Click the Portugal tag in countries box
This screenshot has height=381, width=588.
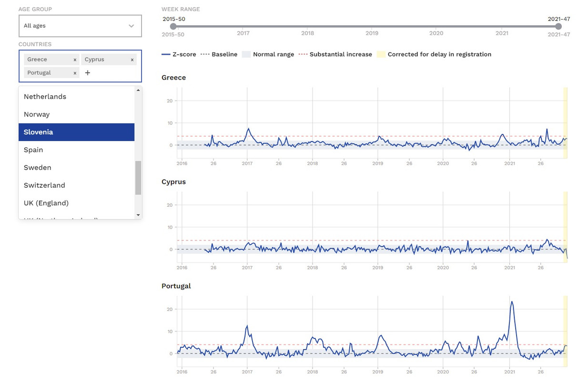click(51, 73)
